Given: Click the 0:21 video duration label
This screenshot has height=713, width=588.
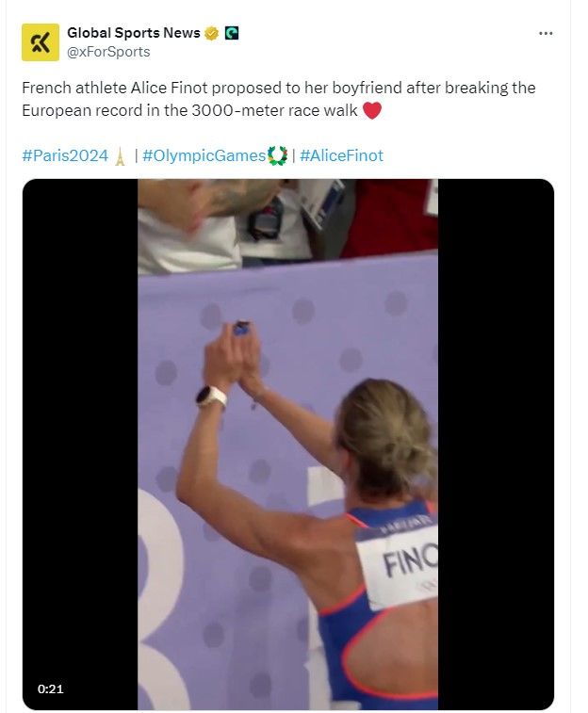Looking at the screenshot, I should pyautogui.click(x=51, y=689).
